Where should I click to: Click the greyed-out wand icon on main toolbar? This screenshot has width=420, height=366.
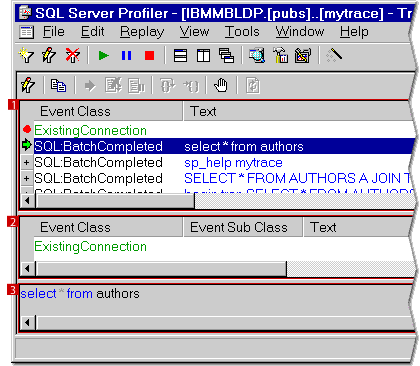coord(334,55)
